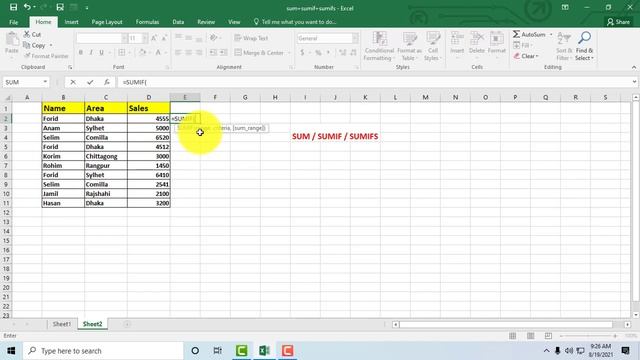The width and height of the screenshot is (640, 360).
Task: Open Cell Styles gallery
Action: click(433, 46)
